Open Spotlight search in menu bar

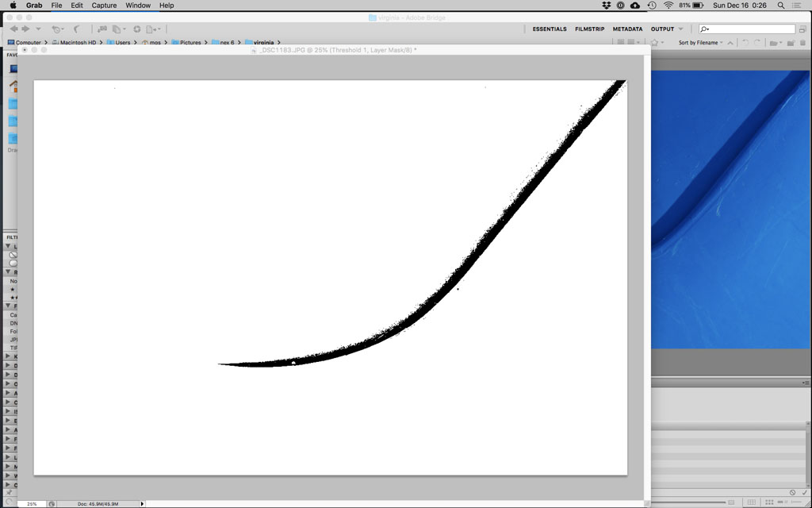point(780,6)
